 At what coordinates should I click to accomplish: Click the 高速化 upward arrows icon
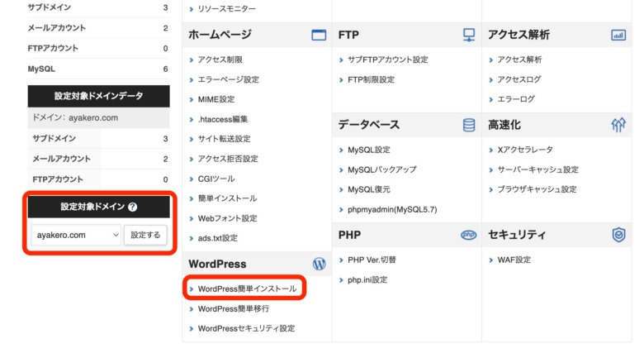coord(618,125)
